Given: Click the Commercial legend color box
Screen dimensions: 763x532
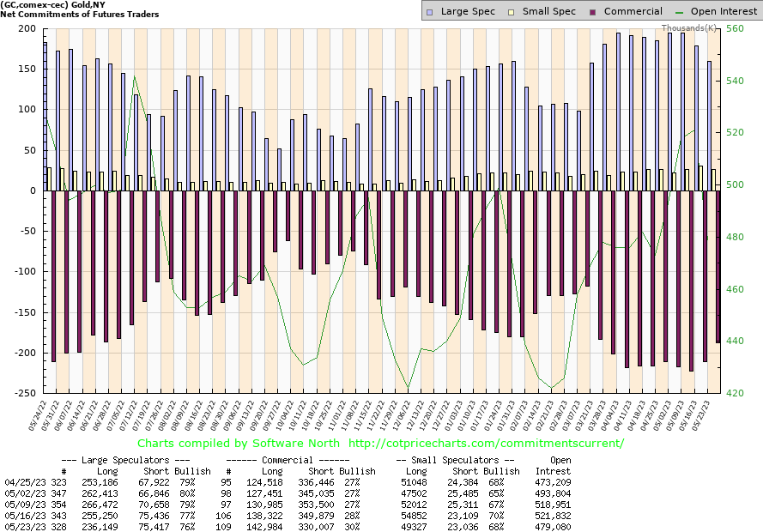Looking at the screenshot, I should click(593, 12).
